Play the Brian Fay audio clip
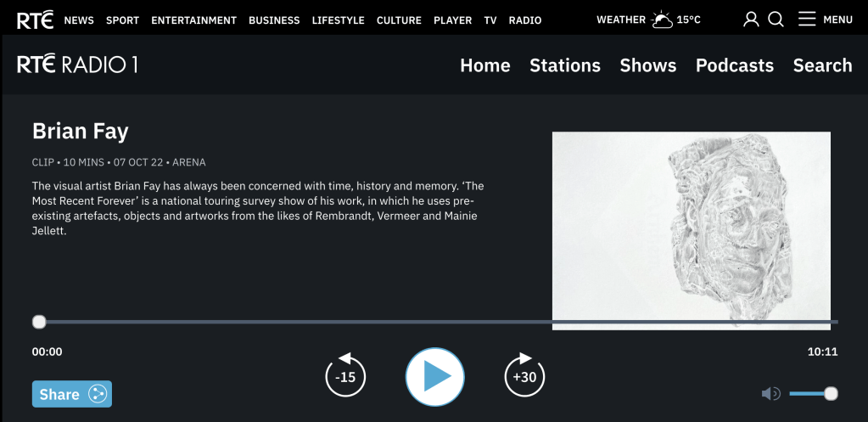The width and height of the screenshot is (868, 422). tap(434, 376)
